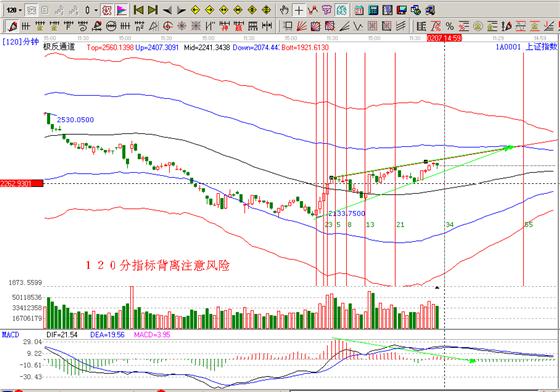Screen dimensions: 560x392
Task: Click the Top=2560.1398 value
Action: (x=110, y=47)
